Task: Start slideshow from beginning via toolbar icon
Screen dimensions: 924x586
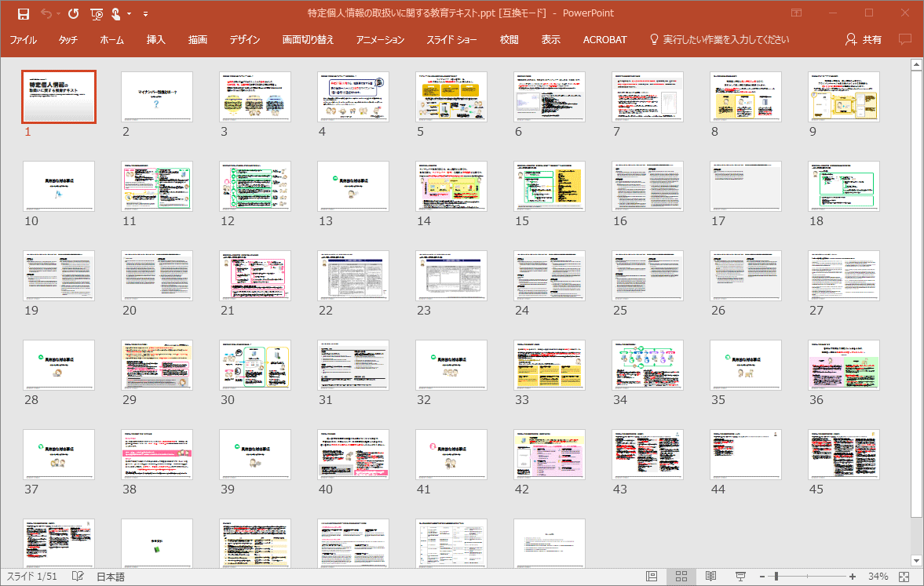Action: pos(96,13)
